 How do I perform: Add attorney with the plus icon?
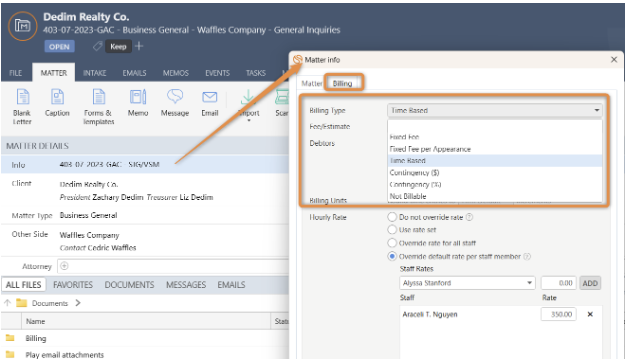coord(64,266)
